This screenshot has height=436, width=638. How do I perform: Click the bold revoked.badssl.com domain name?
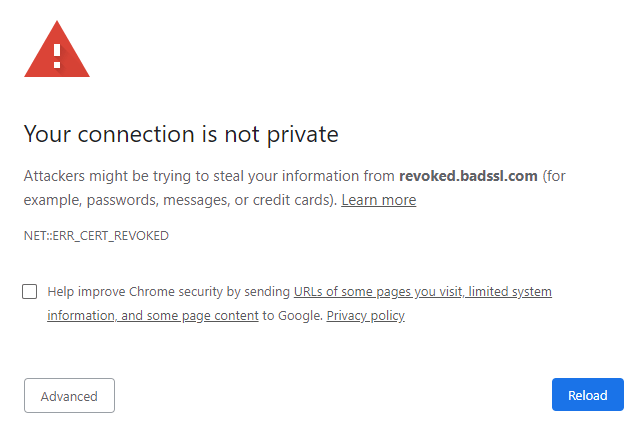[468, 176]
